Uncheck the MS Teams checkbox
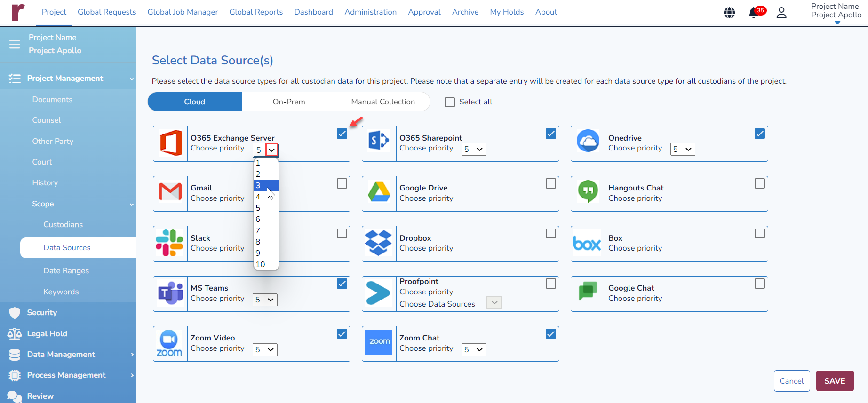Viewport: 868px width, 403px height. pos(342,284)
